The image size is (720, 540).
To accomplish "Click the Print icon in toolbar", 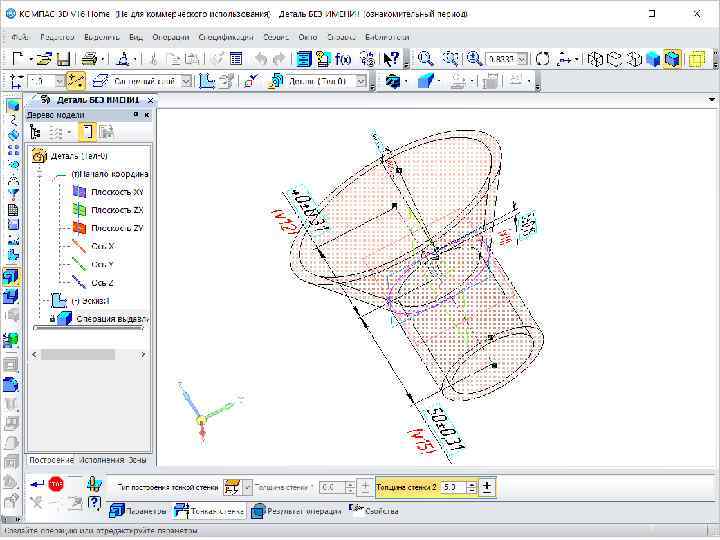I will 89,59.
